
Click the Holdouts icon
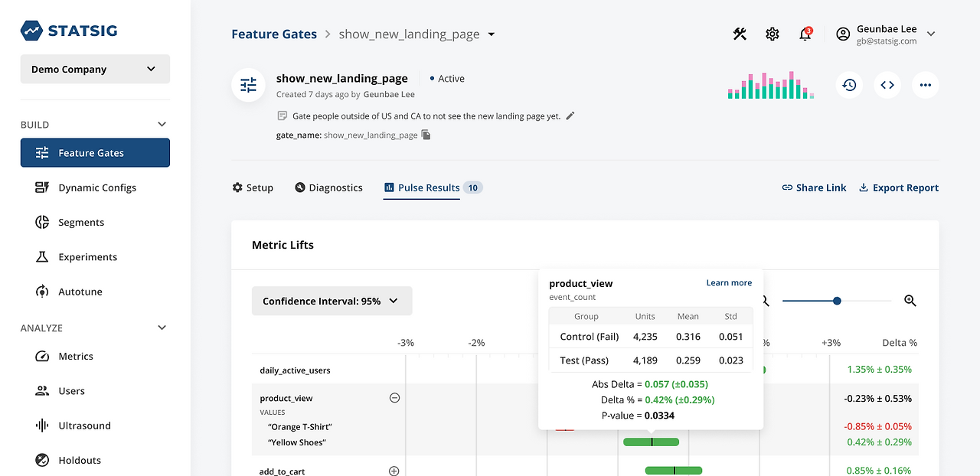pos(43,460)
